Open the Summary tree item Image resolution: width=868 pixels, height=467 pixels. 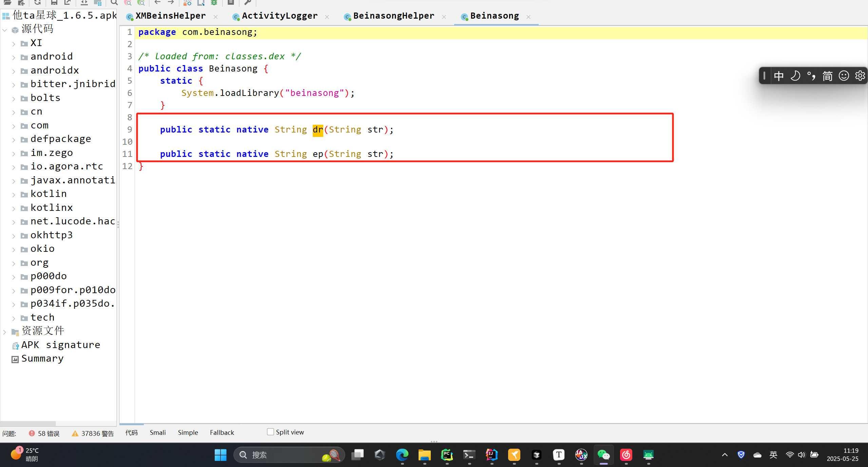pos(42,359)
